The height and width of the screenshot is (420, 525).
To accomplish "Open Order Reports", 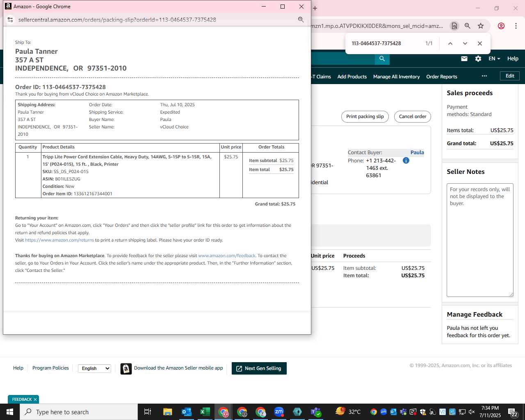I will pos(442,77).
